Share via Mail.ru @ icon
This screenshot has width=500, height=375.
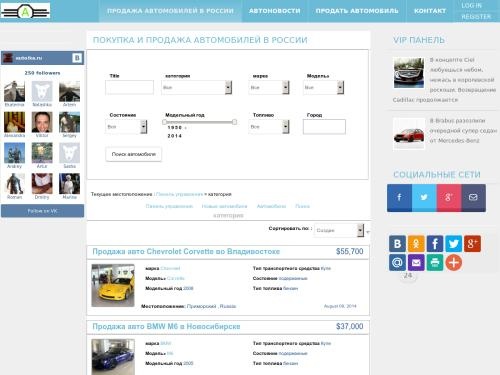(397, 262)
